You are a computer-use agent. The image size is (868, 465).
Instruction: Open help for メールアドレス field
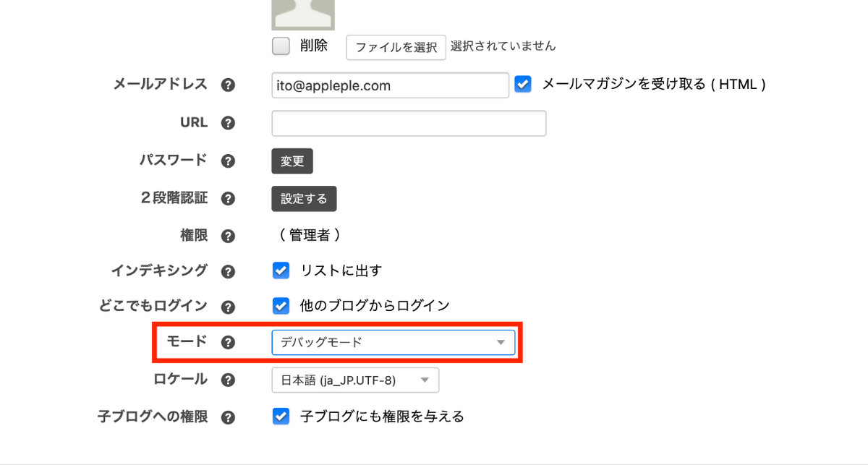click(228, 85)
